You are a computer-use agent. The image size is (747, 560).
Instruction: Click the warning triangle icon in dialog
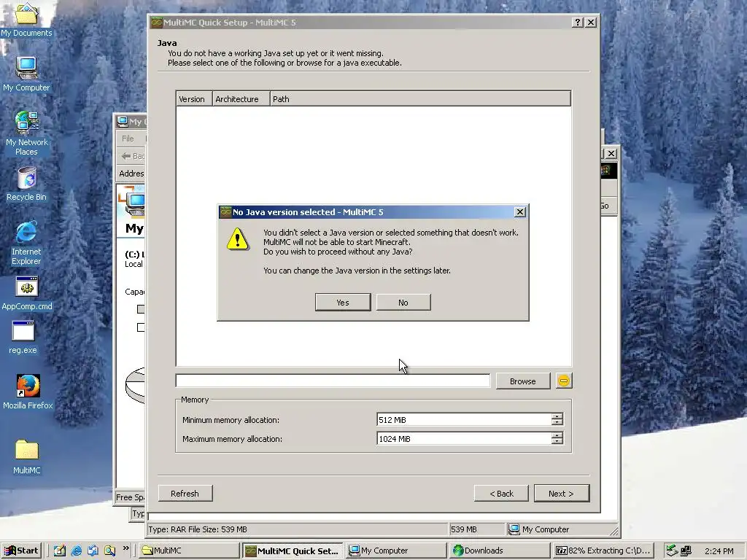coord(238,239)
